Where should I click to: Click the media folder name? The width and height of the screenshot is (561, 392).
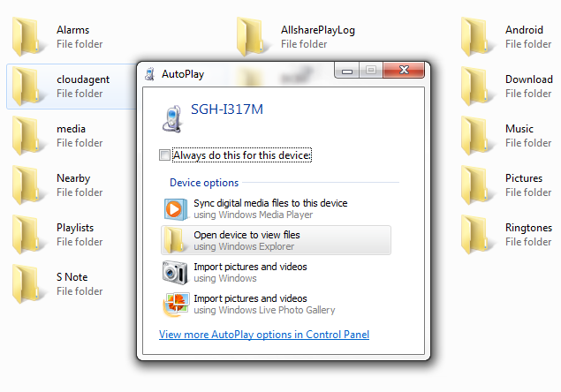pyautogui.click(x=71, y=129)
